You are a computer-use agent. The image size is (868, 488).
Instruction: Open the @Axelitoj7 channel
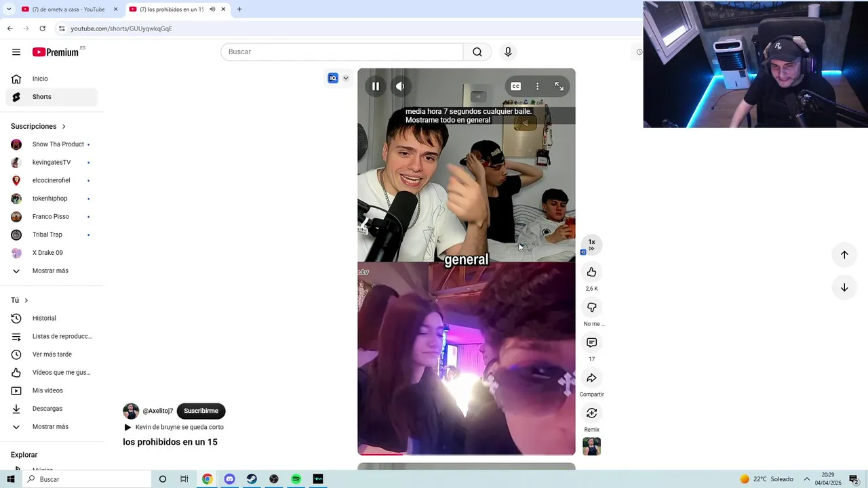coord(158,411)
